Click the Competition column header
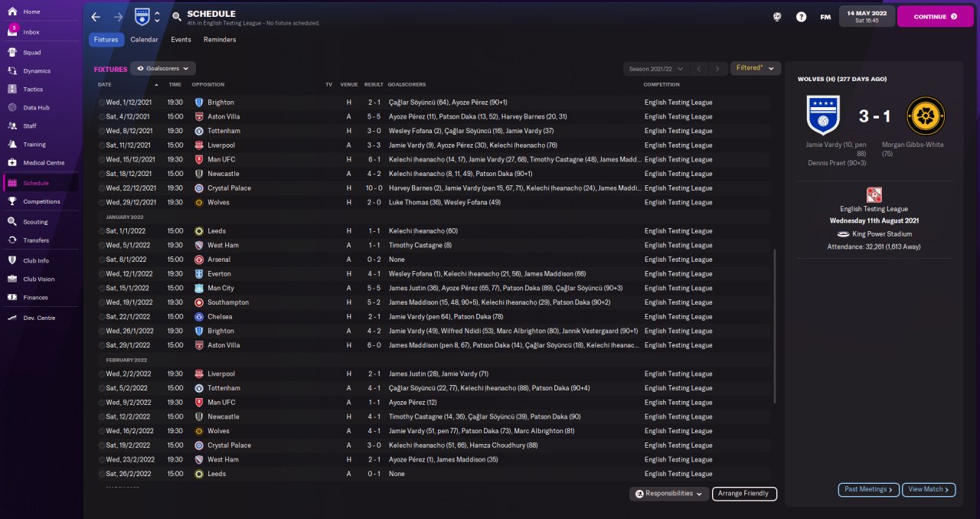 661,84
